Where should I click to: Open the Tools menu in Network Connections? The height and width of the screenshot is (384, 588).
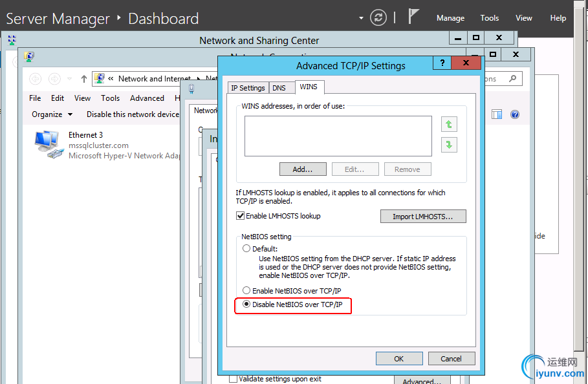(110, 98)
